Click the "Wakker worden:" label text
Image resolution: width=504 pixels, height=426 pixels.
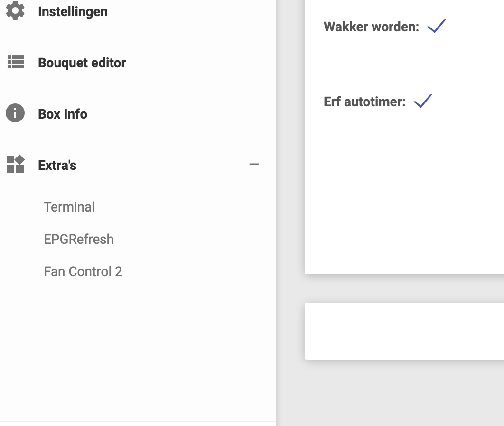(x=371, y=27)
